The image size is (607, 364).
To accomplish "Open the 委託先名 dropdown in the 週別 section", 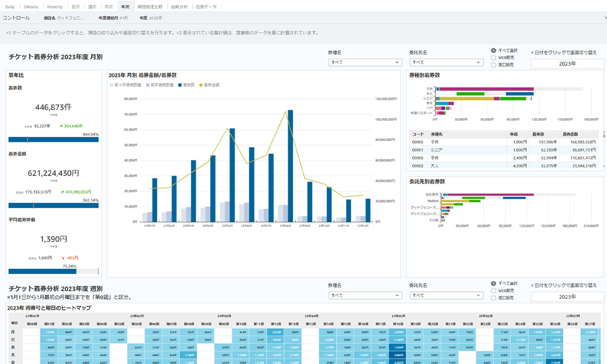I will [447, 295].
